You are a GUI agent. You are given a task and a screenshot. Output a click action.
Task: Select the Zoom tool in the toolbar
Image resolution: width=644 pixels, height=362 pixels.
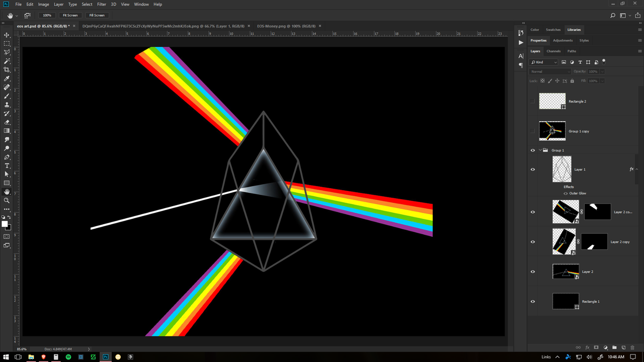point(7,201)
